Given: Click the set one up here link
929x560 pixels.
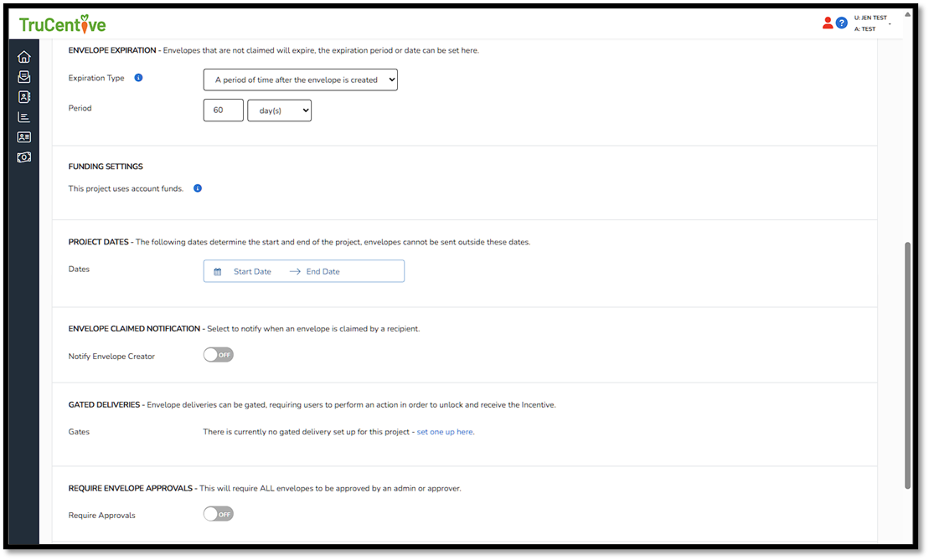Looking at the screenshot, I should (x=444, y=431).
